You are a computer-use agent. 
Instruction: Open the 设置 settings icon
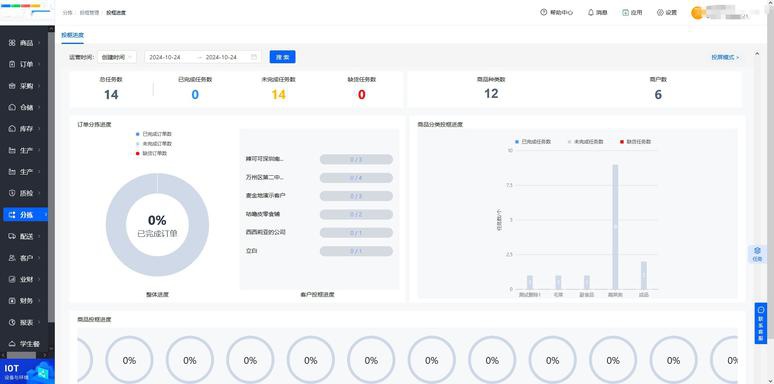coord(660,12)
